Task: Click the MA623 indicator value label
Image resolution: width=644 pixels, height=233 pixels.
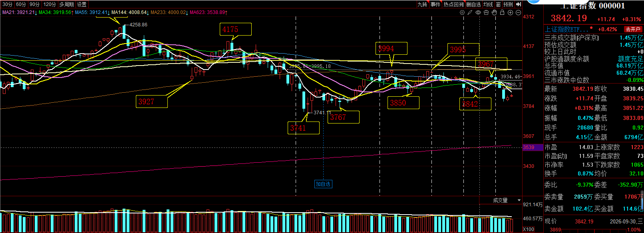Action: 209,12
